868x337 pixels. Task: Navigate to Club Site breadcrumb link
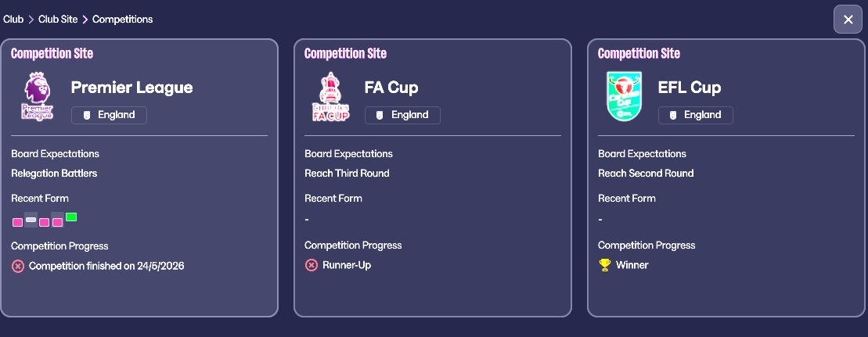point(58,19)
